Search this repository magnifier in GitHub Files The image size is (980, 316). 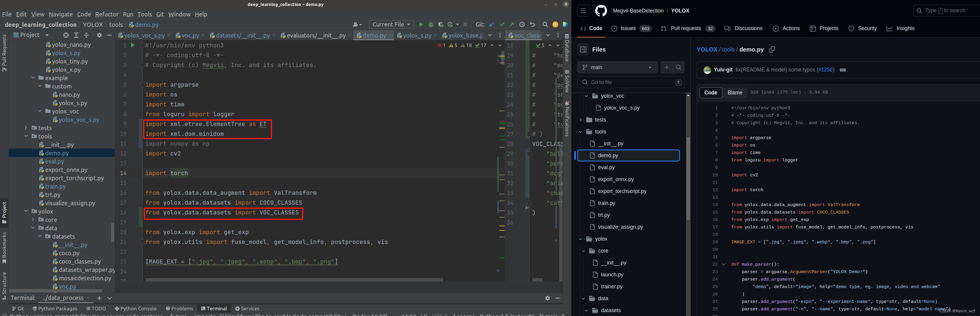point(678,67)
